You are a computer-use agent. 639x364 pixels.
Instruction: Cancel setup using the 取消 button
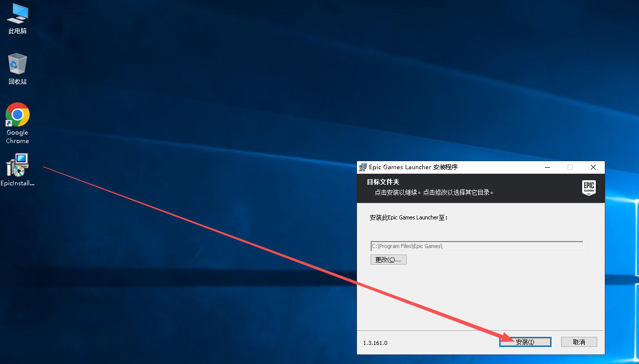pos(579,342)
